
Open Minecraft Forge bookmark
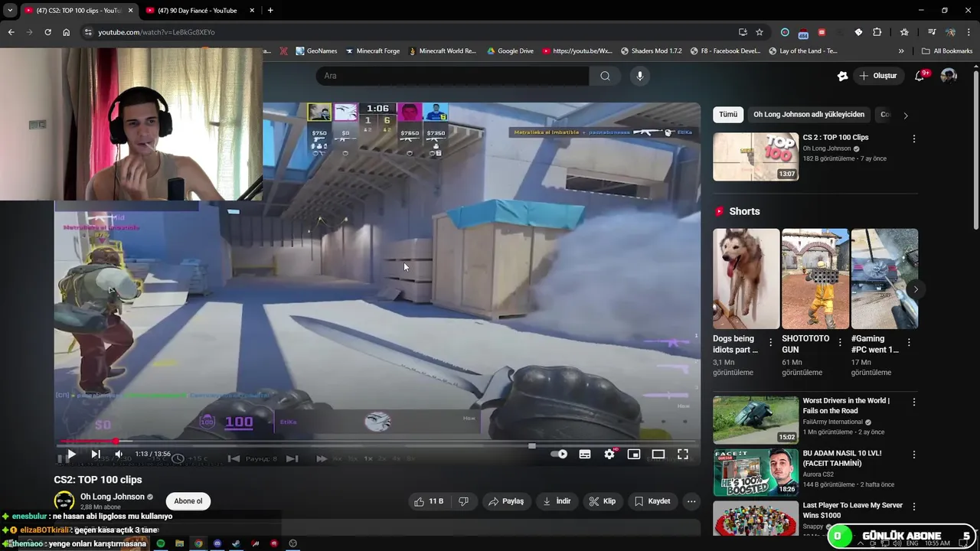[x=373, y=51]
